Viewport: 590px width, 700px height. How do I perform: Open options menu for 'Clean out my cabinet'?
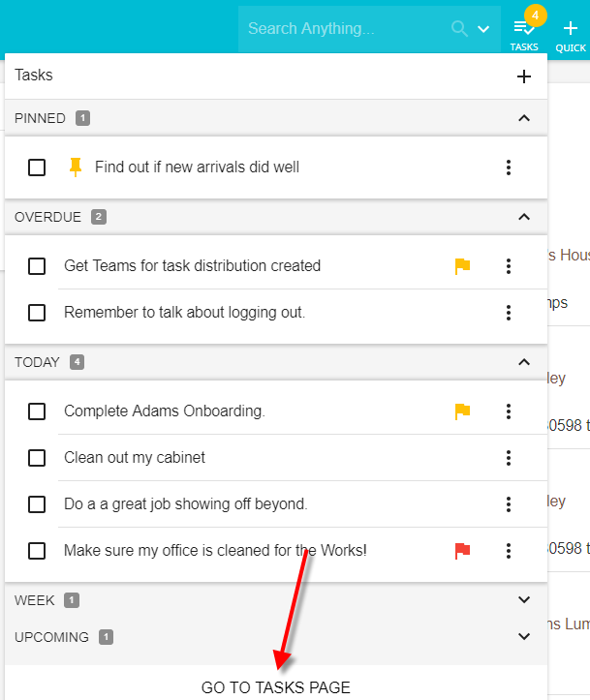pyautogui.click(x=509, y=458)
